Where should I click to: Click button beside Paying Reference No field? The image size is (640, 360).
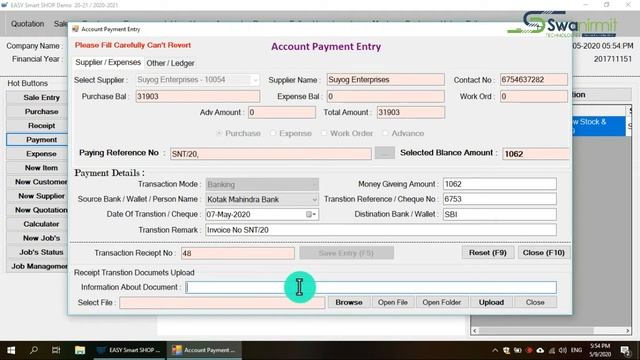pos(384,153)
